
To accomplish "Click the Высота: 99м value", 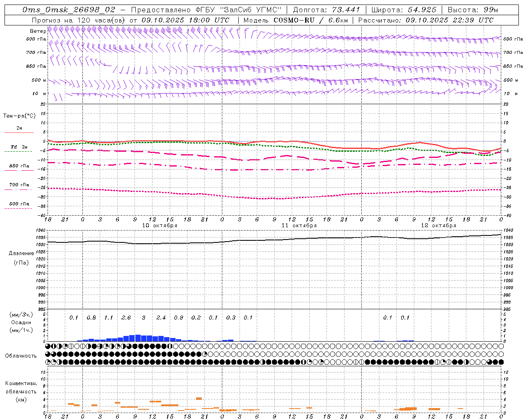I will pos(473,9).
